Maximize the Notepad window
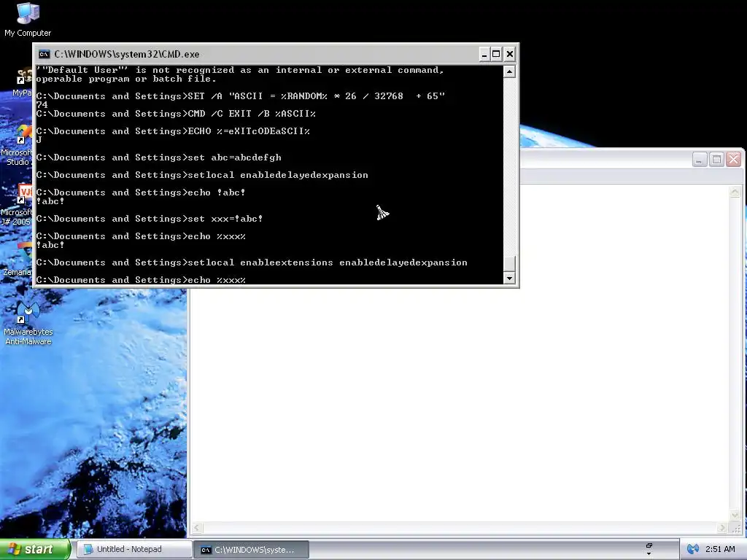Viewport: 747px width, 560px height. 716,159
